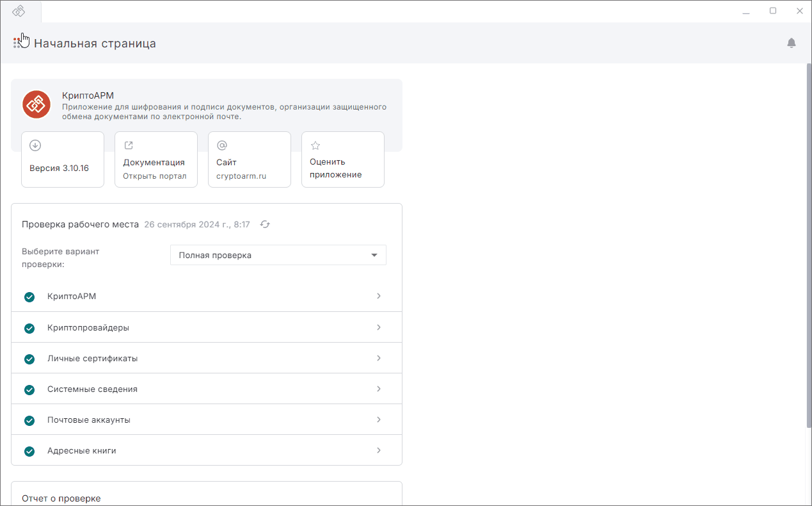This screenshot has width=812, height=506.
Task: Click the star icon on rate card
Action: (315, 145)
